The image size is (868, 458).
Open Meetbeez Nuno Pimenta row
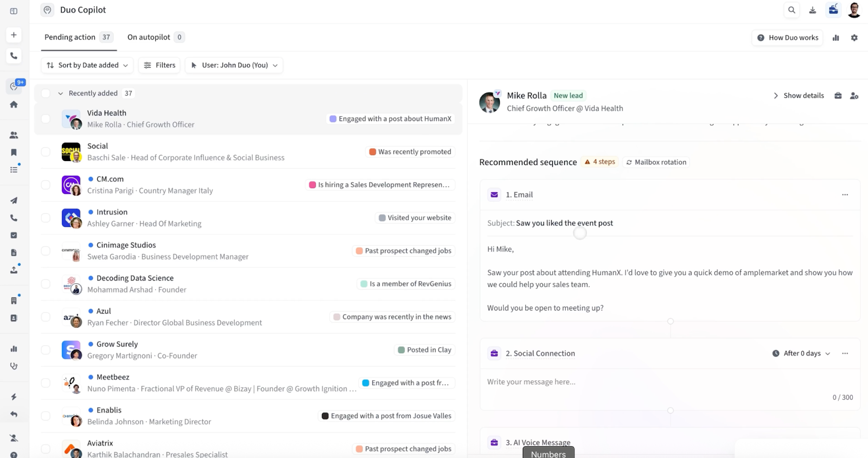(249, 383)
